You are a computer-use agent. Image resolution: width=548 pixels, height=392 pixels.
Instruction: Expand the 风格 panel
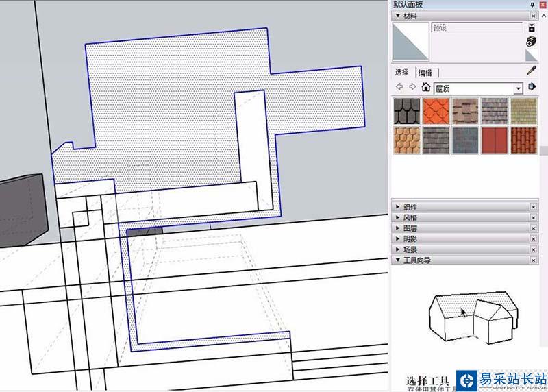398,217
